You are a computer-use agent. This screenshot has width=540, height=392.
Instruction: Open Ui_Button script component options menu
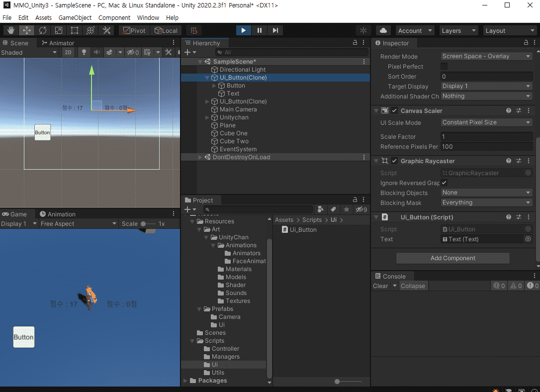tap(529, 217)
